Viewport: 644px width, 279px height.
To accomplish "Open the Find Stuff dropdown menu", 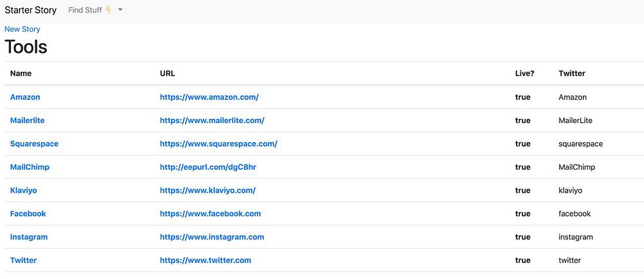I will pos(95,10).
